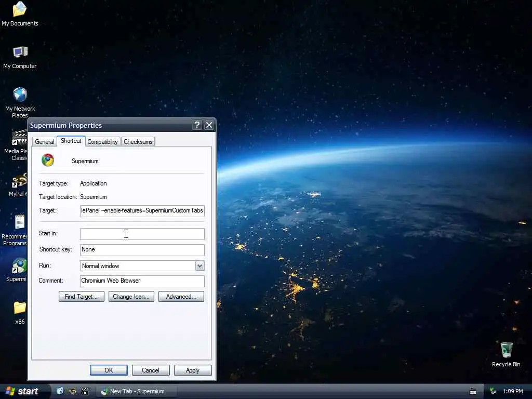Click the Comment text field
Screen dimensions: 532x399
click(142, 281)
